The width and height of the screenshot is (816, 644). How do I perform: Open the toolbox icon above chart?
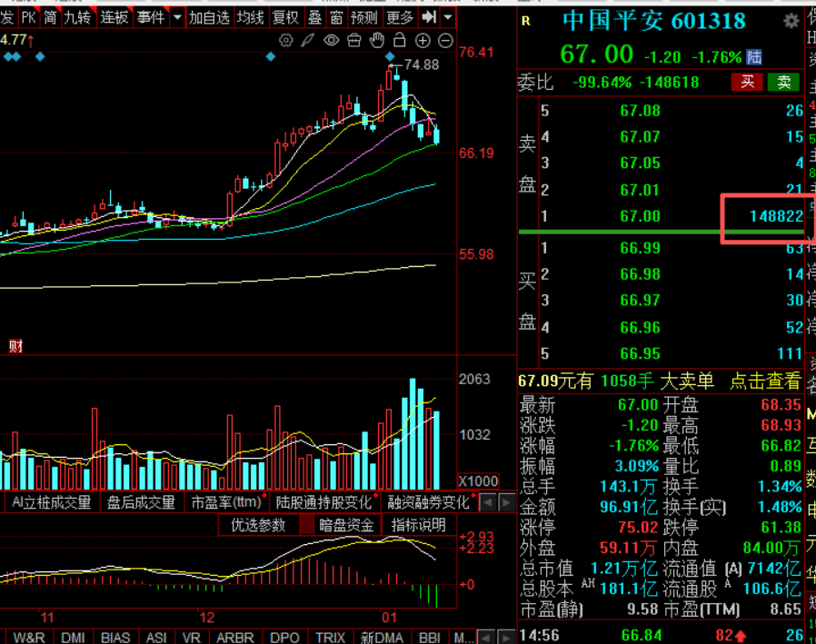[354, 40]
